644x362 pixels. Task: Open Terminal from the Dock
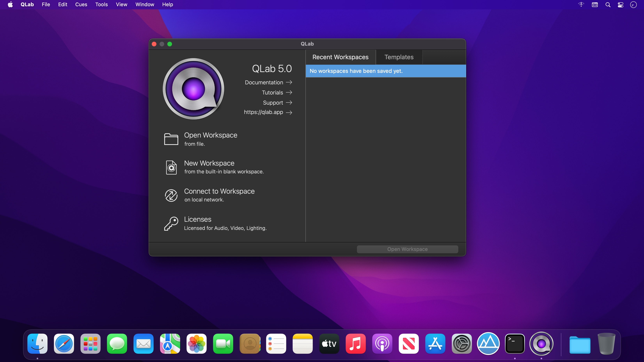515,343
